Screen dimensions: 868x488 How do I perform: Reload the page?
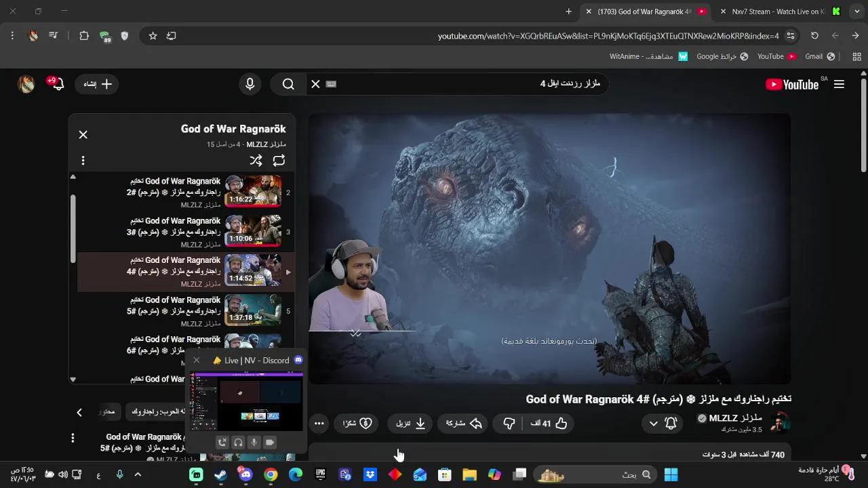814,36
